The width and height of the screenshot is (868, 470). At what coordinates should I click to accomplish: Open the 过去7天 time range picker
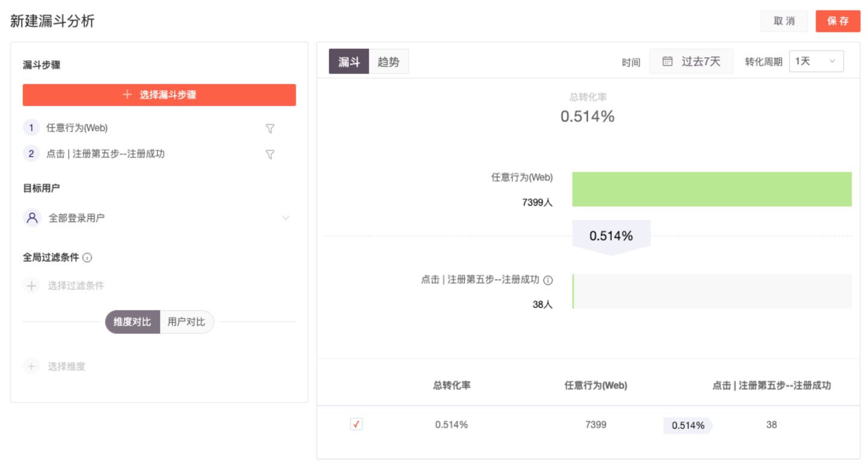(x=691, y=61)
